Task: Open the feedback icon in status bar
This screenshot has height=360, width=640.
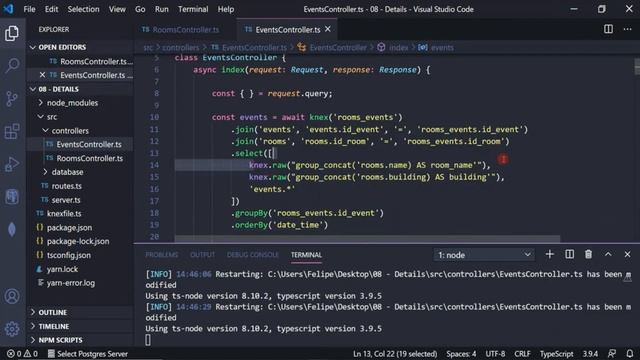Action: [x=612, y=354]
